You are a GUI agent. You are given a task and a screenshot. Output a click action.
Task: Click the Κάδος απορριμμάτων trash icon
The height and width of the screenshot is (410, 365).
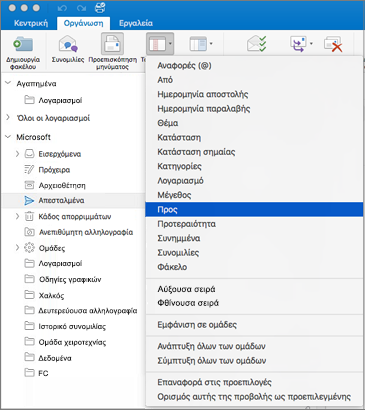coord(29,216)
